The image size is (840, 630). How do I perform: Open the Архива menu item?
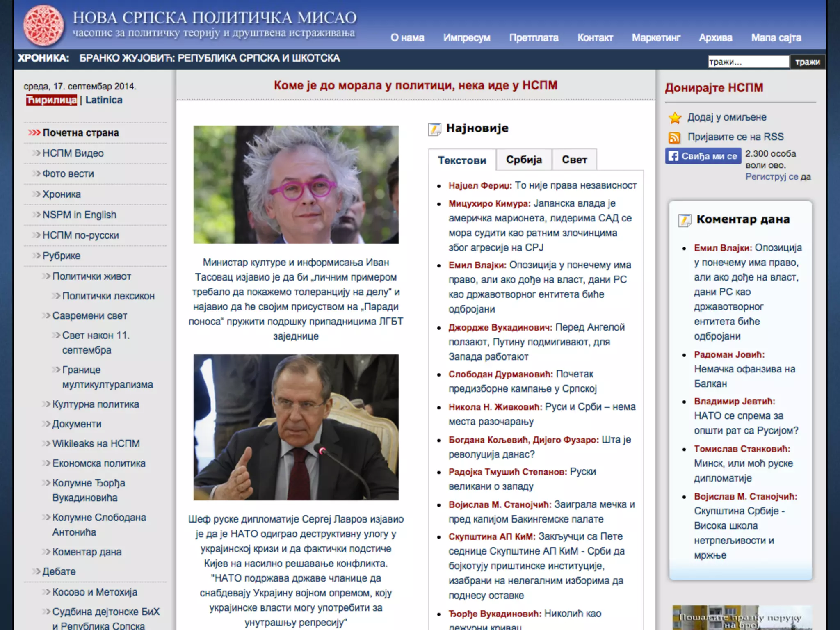click(715, 38)
